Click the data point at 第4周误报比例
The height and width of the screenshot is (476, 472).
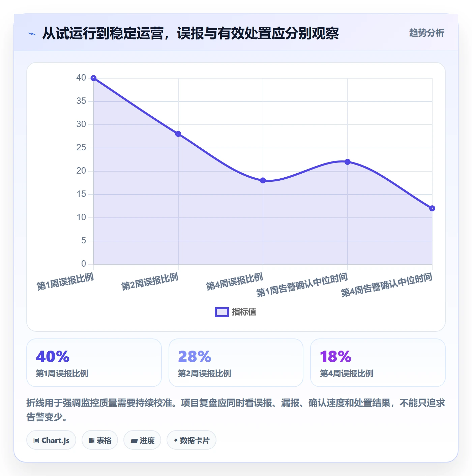point(263,180)
